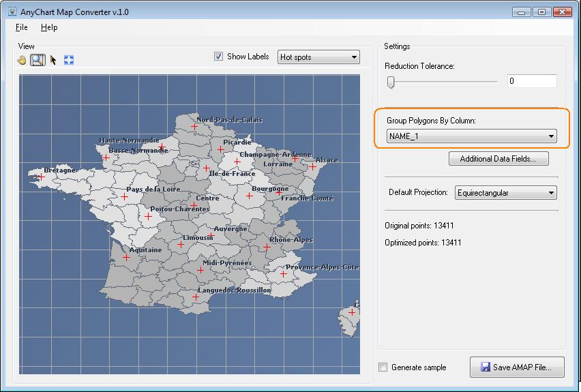
Task: Click the Rhône-Alpes hot spot cross
Action: coord(267,247)
